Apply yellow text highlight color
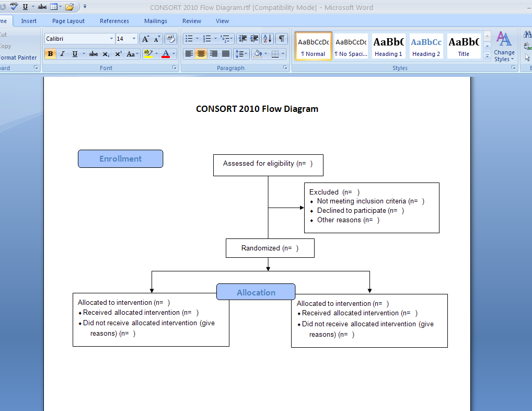Viewport: 532px width, 411px height. point(148,54)
